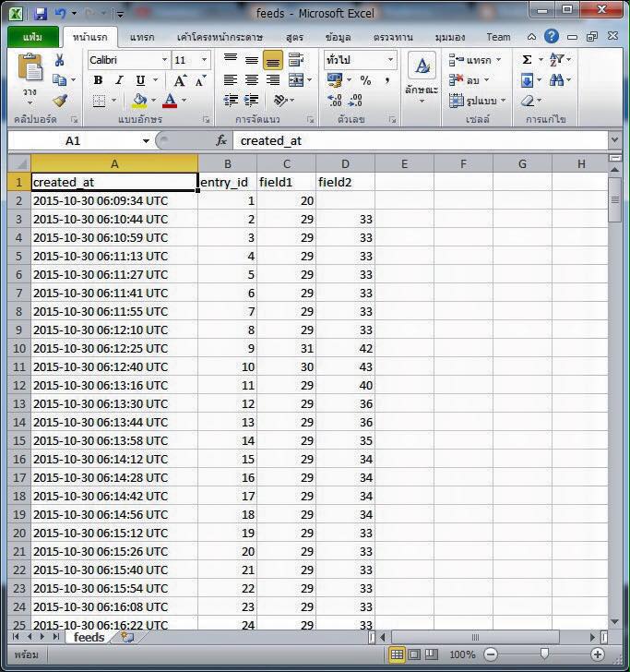Image resolution: width=630 pixels, height=672 pixels.
Task: Click the Wrap Text icon
Action: coord(295,60)
